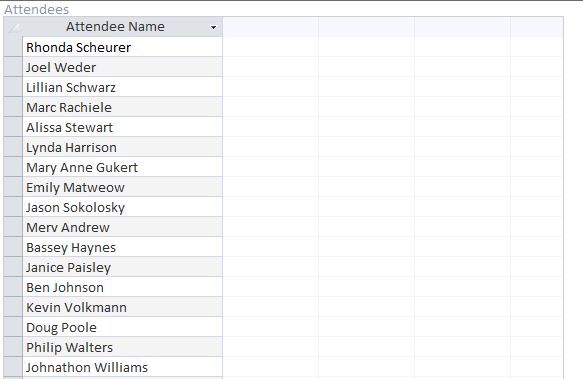The width and height of the screenshot is (583, 379).
Task: Choose the Merv Andrew record
Action: coord(122,227)
